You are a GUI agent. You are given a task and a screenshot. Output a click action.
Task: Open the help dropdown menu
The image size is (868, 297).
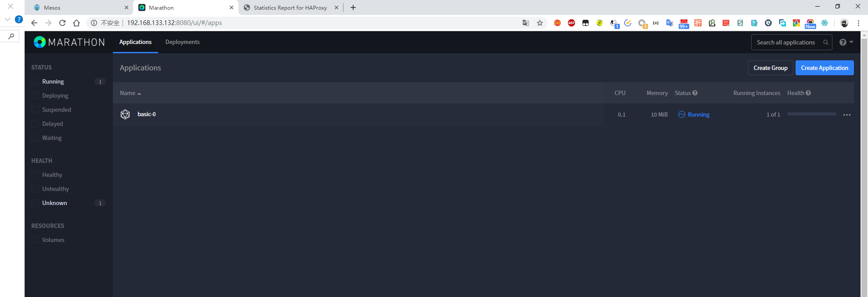point(846,42)
